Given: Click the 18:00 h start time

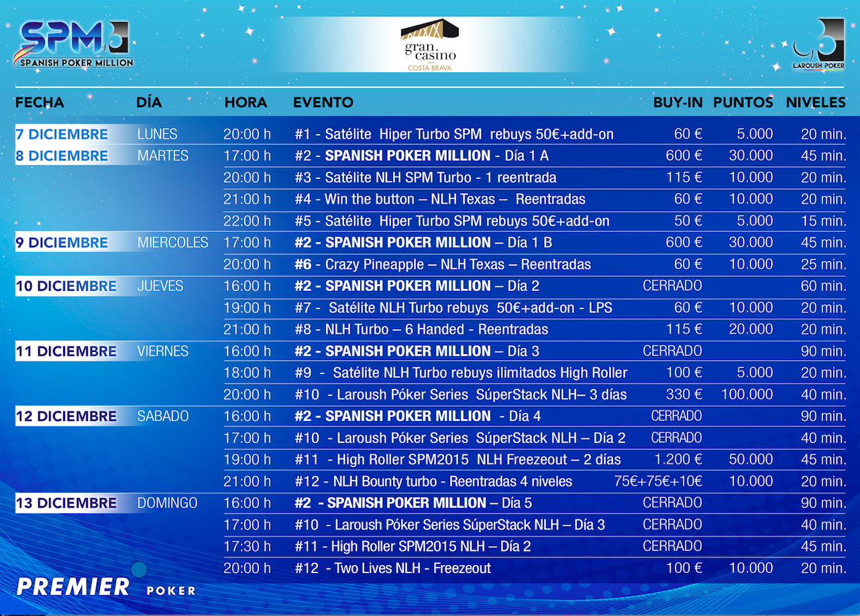Looking at the screenshot, I should coord(248,373).
